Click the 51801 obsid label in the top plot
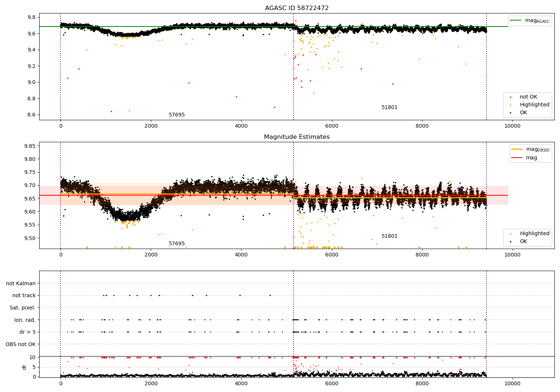This screenshot has height=392, width=560. 389,108
